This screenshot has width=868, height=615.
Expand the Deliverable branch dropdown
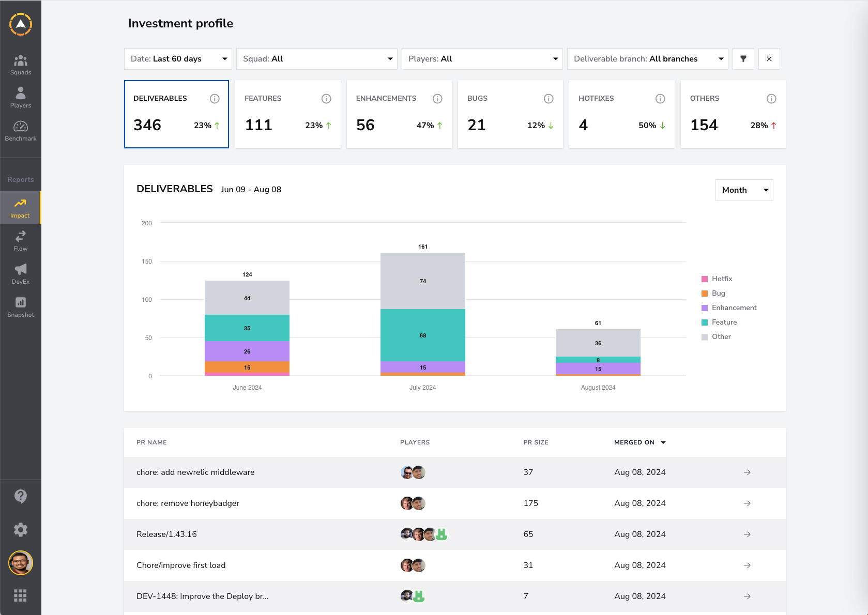(648, 59)
